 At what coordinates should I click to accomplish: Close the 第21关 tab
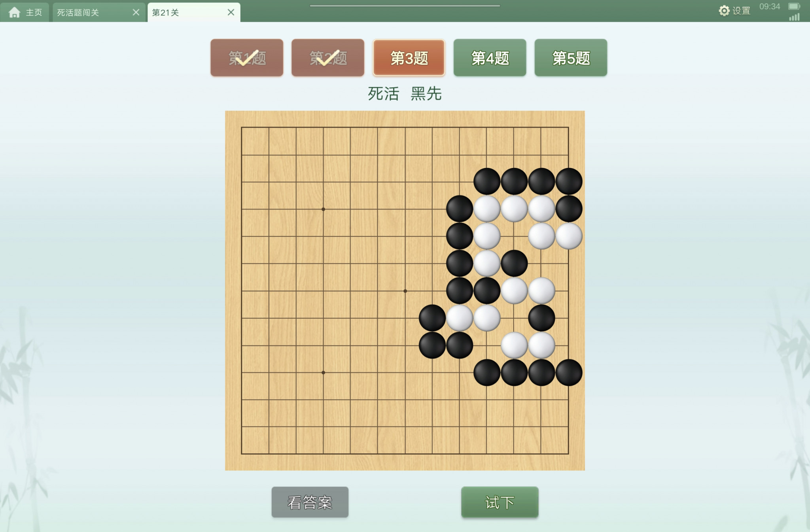[x=231, y=12]
